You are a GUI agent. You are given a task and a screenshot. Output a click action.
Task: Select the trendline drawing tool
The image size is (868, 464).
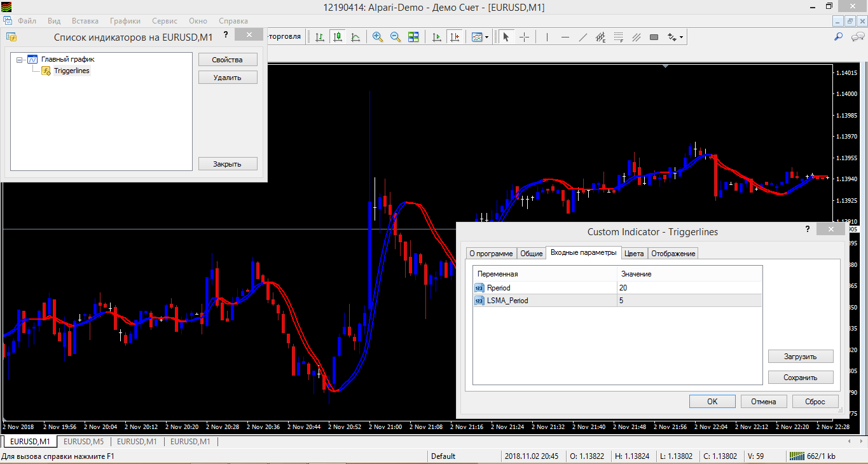pos(582,37)
